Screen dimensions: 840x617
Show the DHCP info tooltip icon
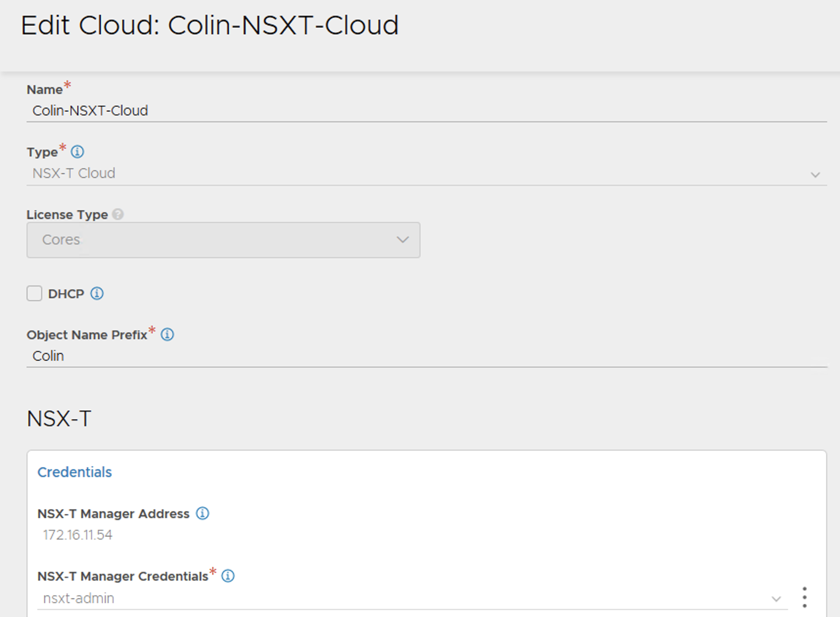coord(97,293)
